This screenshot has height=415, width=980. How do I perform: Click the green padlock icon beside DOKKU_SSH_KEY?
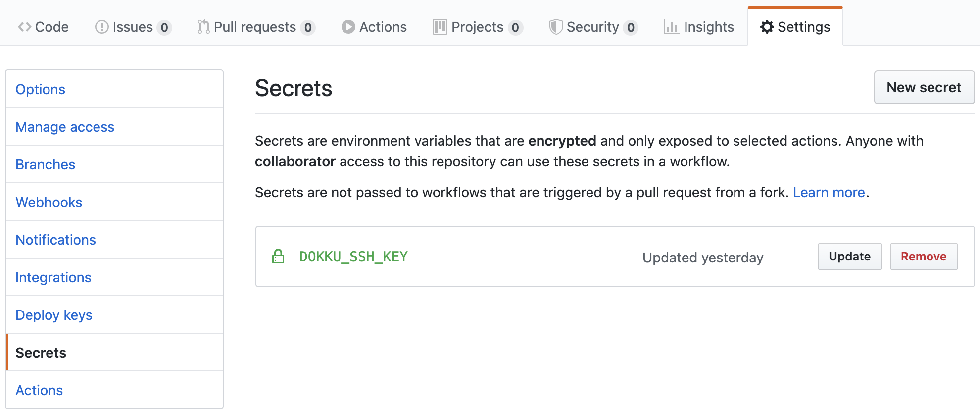(278, 257)
